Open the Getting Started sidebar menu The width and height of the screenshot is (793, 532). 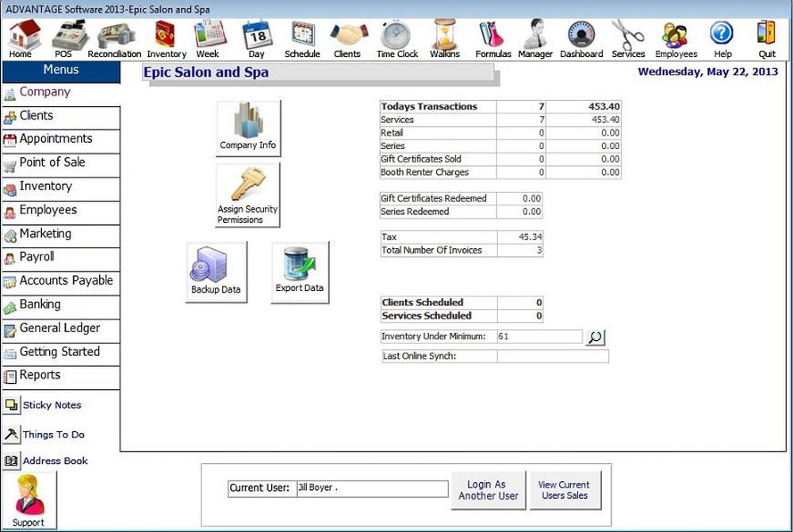point(61,353)
